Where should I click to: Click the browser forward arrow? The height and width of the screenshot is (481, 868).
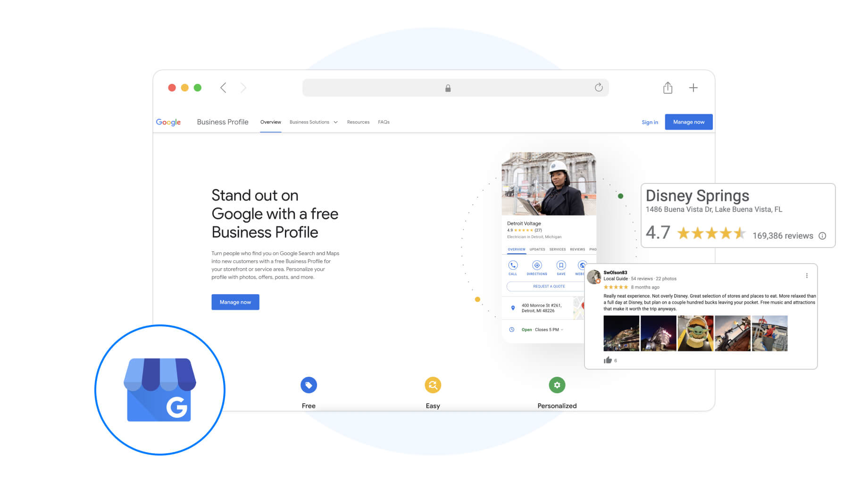pos(243,88)
